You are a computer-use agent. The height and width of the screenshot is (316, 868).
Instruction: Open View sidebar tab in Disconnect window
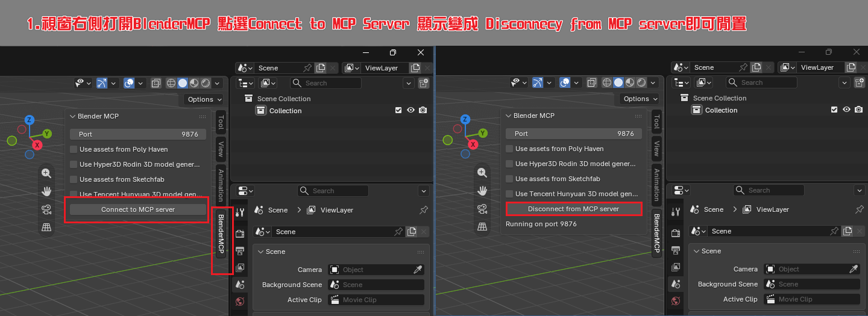coord(657,147)
